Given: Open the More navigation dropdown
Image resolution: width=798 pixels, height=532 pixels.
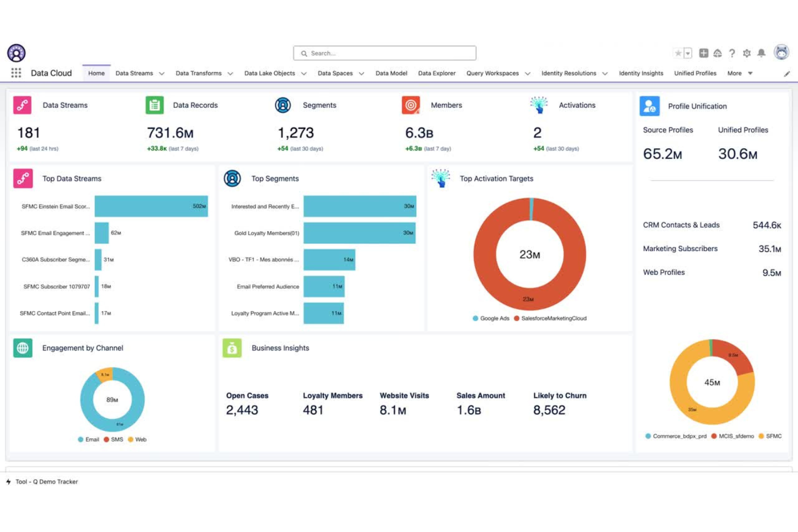Looking at the screenshot, I should click(x=739, y=73).
